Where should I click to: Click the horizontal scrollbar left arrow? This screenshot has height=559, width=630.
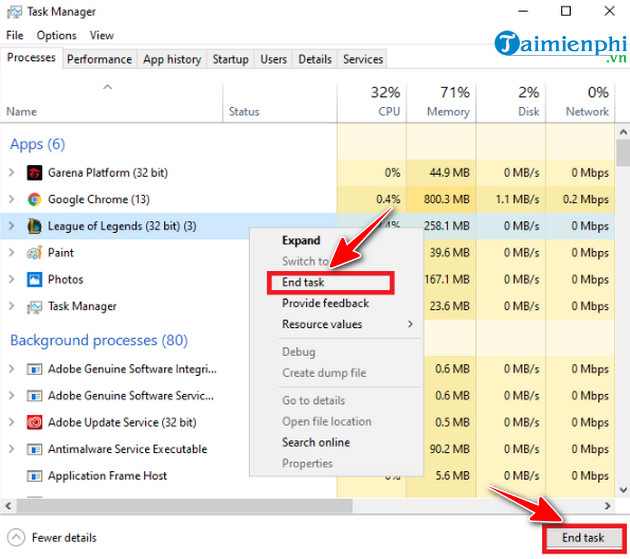[8, 506]
